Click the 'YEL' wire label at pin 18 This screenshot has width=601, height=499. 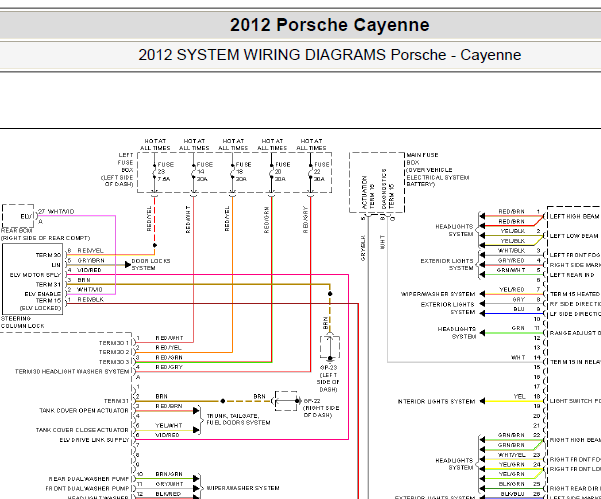pyautogui.click(x=519, y=396)
